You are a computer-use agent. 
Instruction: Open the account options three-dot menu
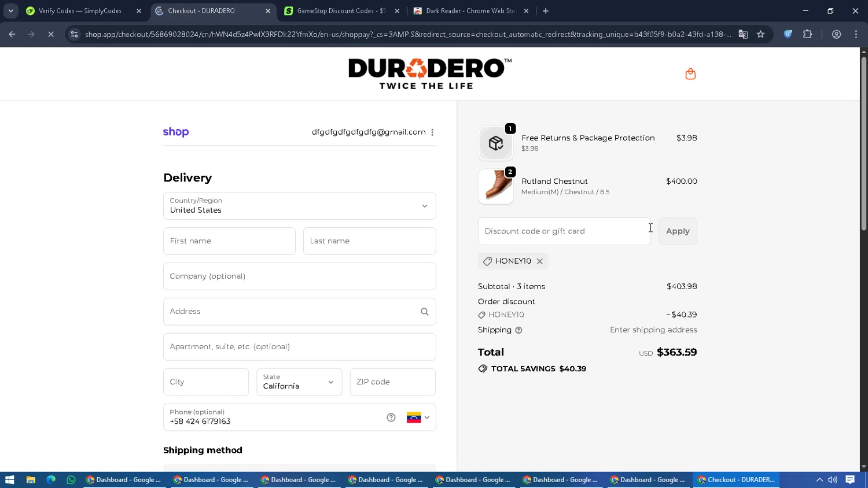coord(432,132)
